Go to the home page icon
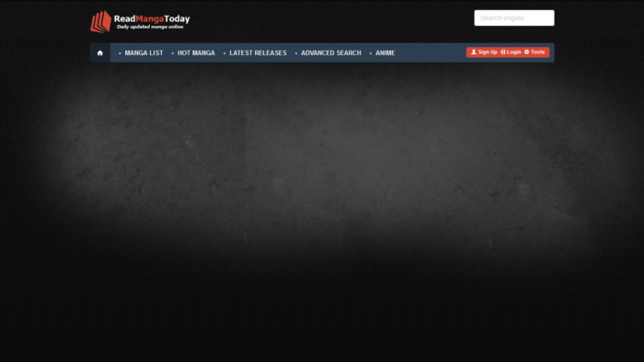This screenshot has height=362, width=644. click(x=99, y=53)
